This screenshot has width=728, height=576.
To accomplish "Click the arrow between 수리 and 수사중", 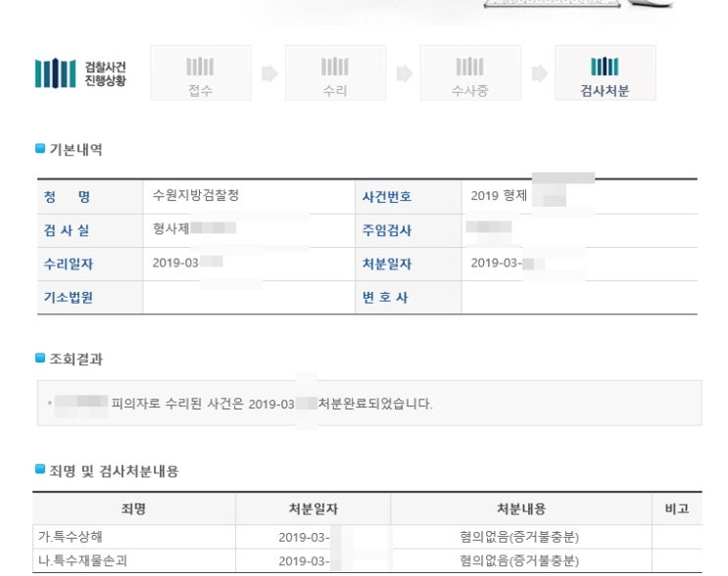I will coord(405,73).
